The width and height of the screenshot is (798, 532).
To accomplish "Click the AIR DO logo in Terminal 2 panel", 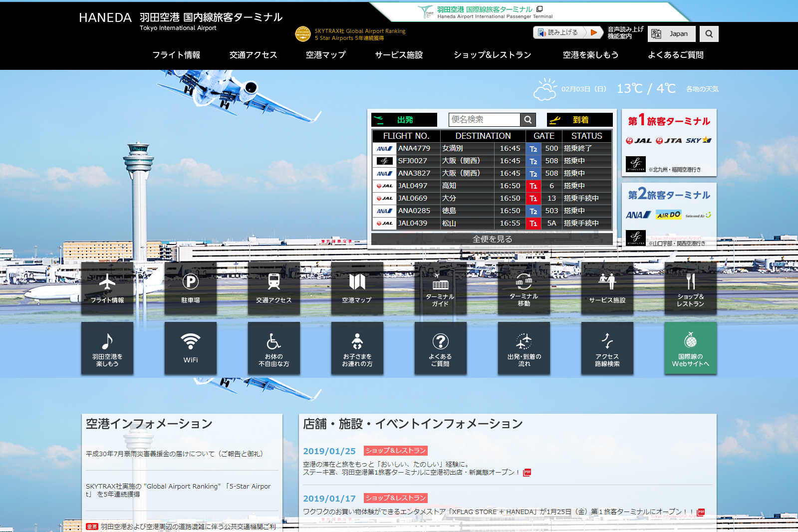I will pyautogui.click(x=669, y=215).
